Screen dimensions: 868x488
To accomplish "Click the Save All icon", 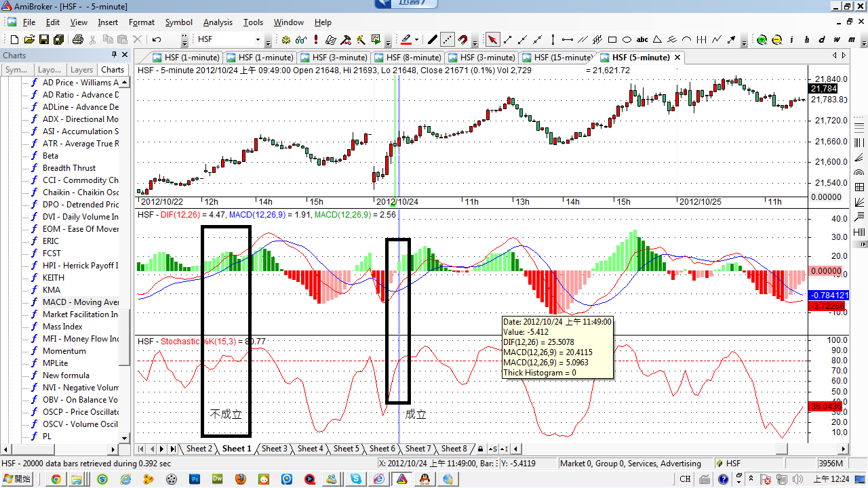I will click(58, 39).
